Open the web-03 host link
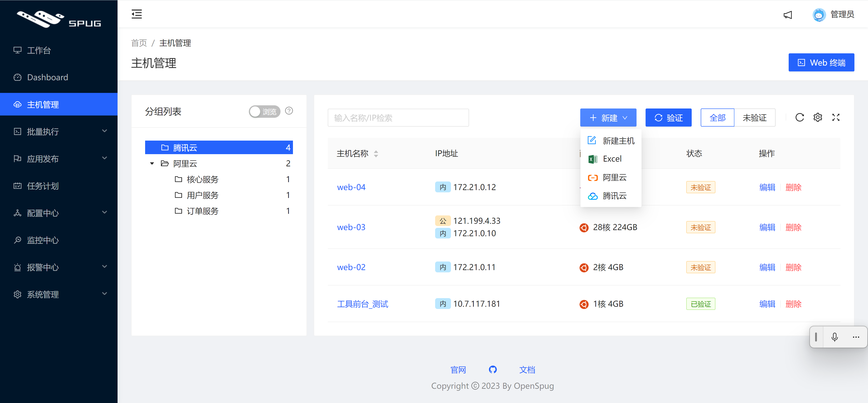 351,227
